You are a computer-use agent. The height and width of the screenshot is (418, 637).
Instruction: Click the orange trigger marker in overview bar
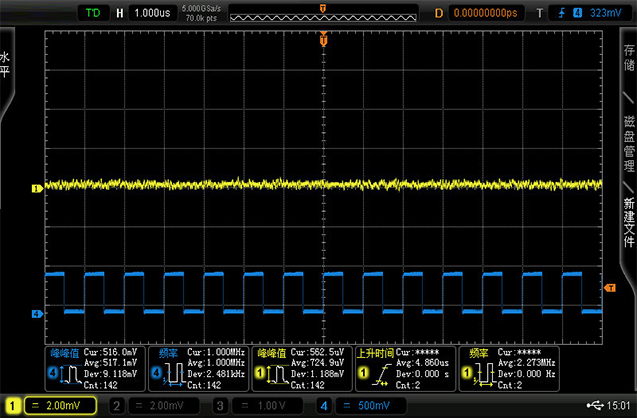[323, 9]
